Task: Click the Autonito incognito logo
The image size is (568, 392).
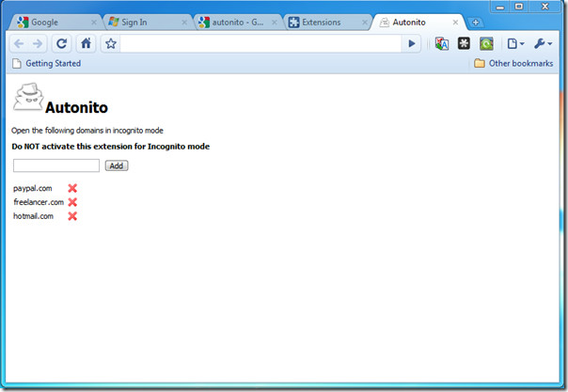Action: 28,97
